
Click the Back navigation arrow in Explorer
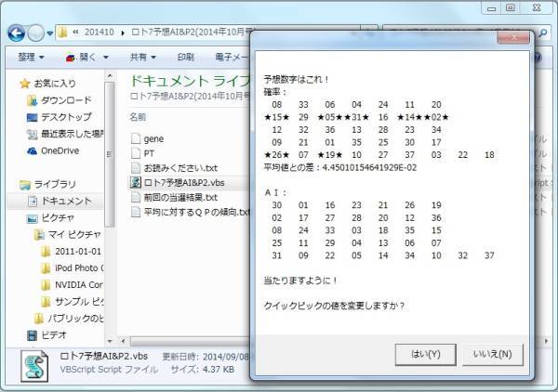[17, 33]
